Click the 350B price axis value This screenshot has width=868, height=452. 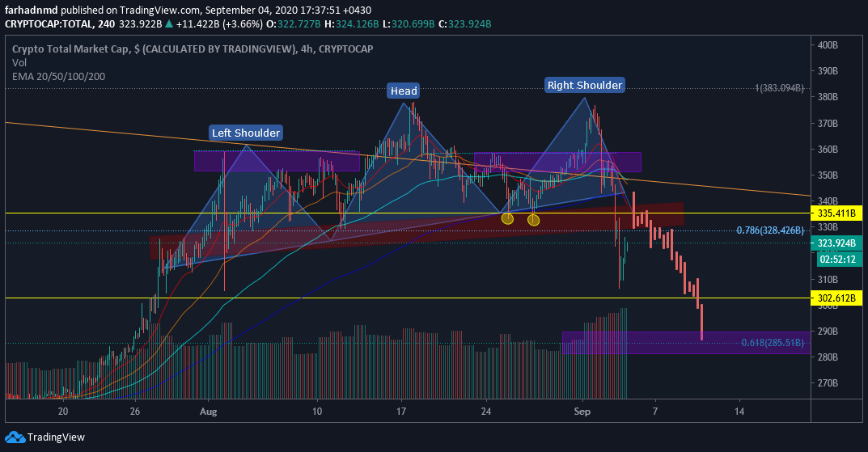point(828,175)
